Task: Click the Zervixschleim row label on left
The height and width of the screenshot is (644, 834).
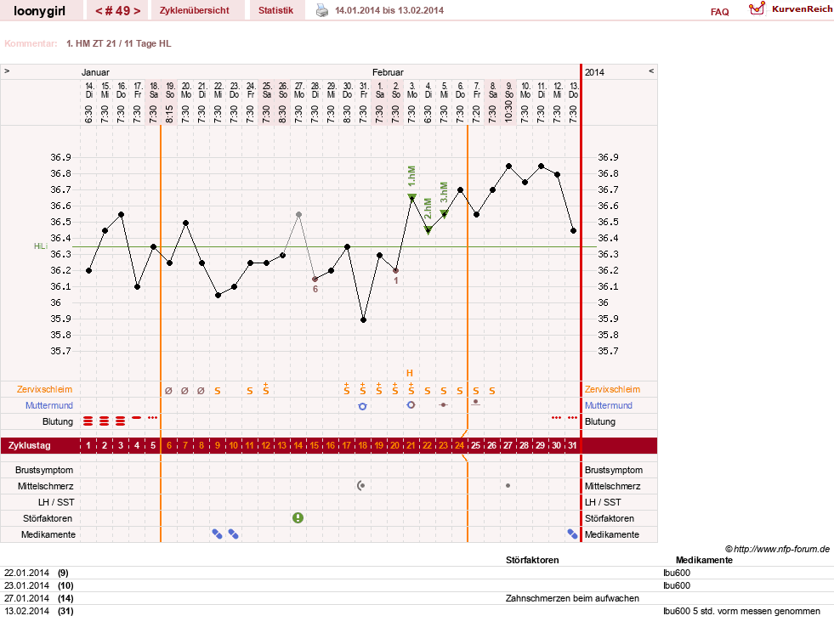Action: pos(44,389)
